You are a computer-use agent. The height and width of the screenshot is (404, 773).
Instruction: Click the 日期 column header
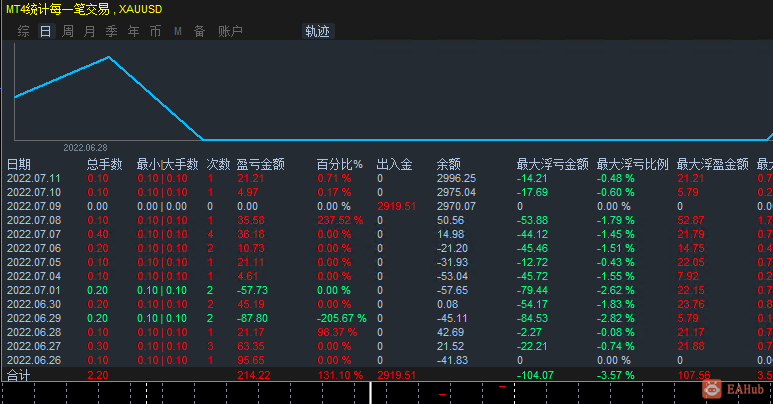tap(19, 164)
